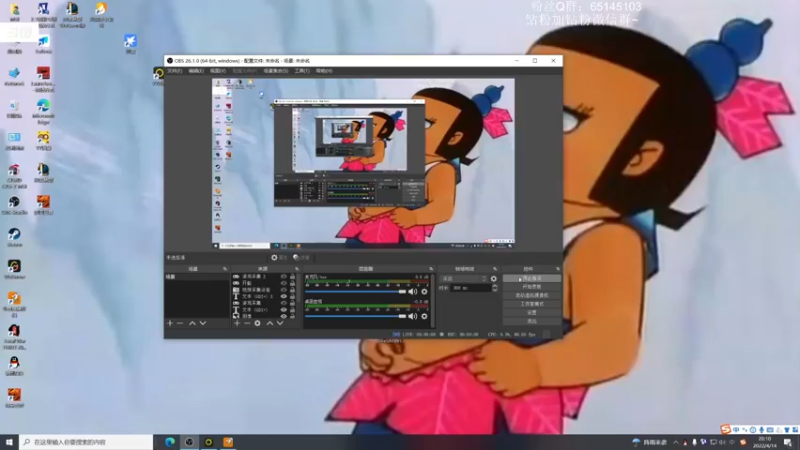Open the Steam desktop shortcut

click(x=14, y=238)
